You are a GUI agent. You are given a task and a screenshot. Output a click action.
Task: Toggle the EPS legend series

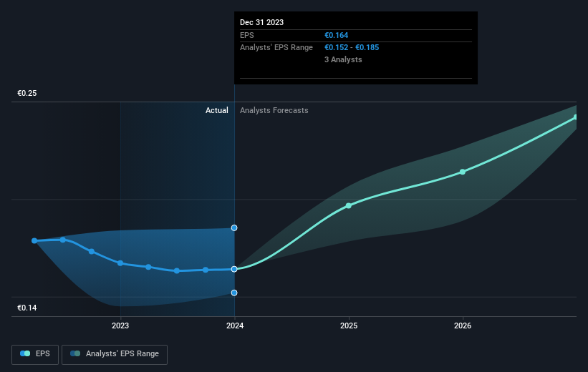click(x=35, y=354)
